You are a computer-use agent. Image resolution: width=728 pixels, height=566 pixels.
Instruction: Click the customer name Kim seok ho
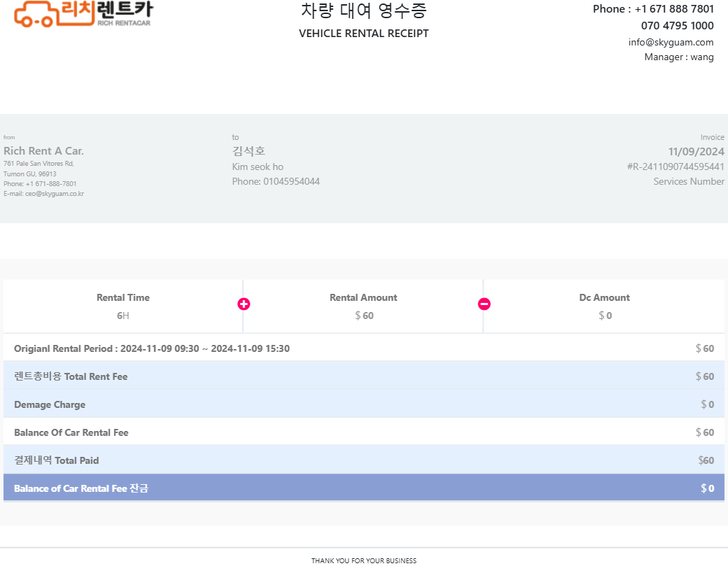coord(258,167)
